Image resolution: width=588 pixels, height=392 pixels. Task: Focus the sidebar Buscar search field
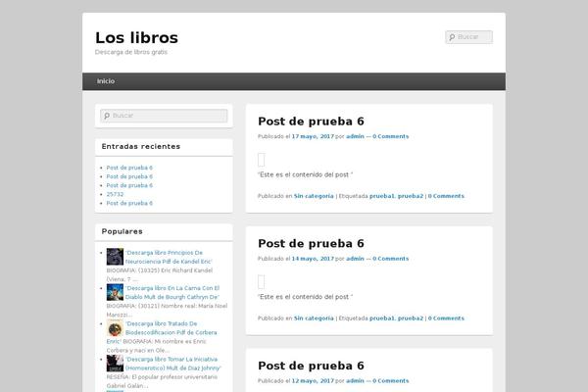[x=164, y=116]
